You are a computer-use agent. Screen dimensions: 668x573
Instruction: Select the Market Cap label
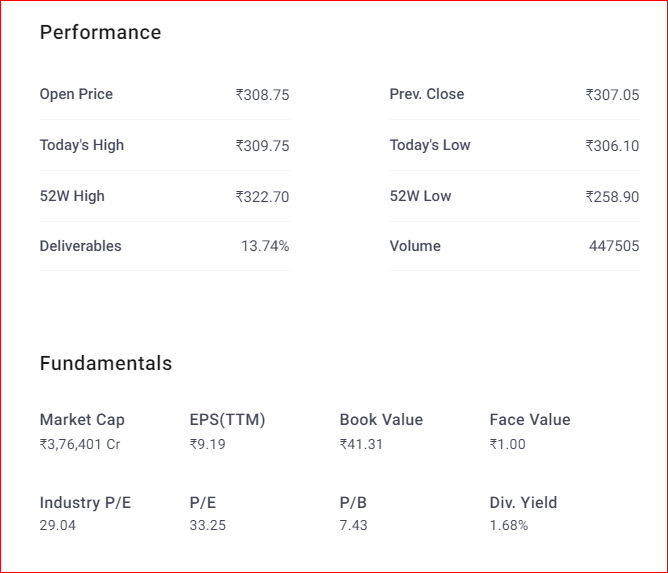82,420
